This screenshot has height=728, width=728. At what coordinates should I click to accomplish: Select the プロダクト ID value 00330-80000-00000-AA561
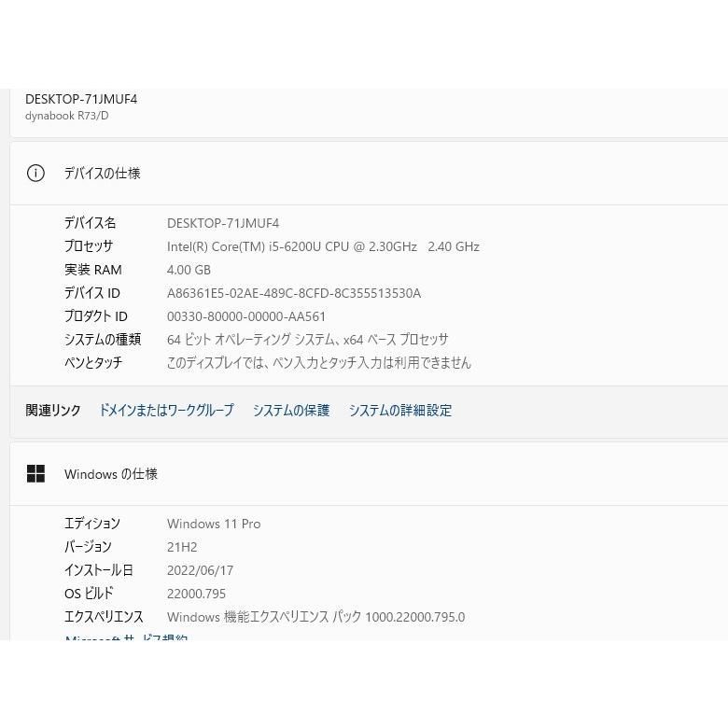tap(246, 316)
